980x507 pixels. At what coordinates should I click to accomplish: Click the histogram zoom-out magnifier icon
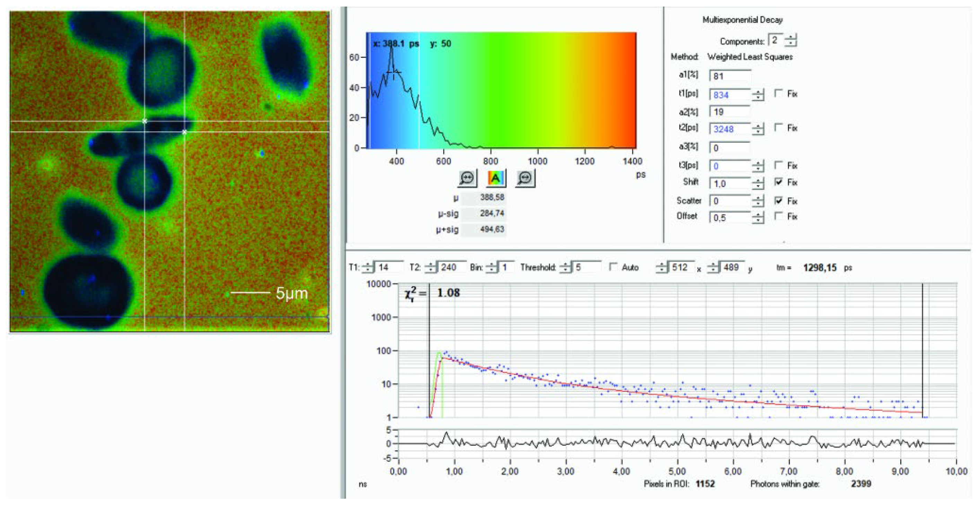[x=525, y=178]
